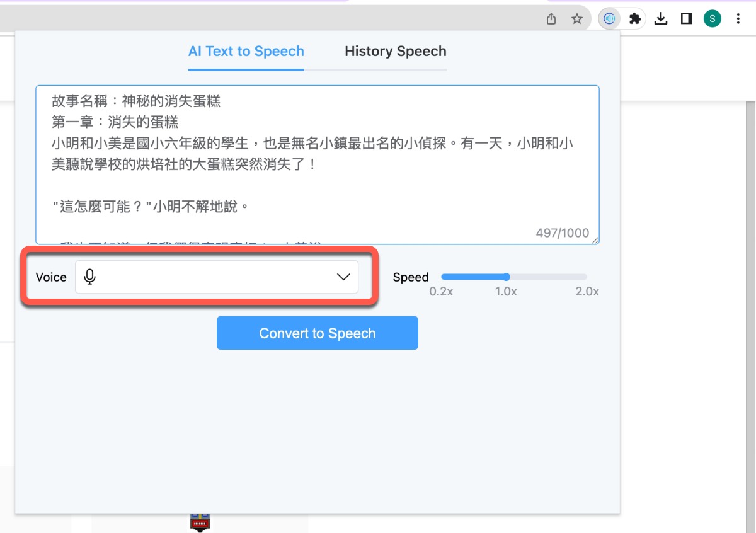
Task: Set speed at the 0.2x label
Action: pyautogui.click(x=441, y=292)
